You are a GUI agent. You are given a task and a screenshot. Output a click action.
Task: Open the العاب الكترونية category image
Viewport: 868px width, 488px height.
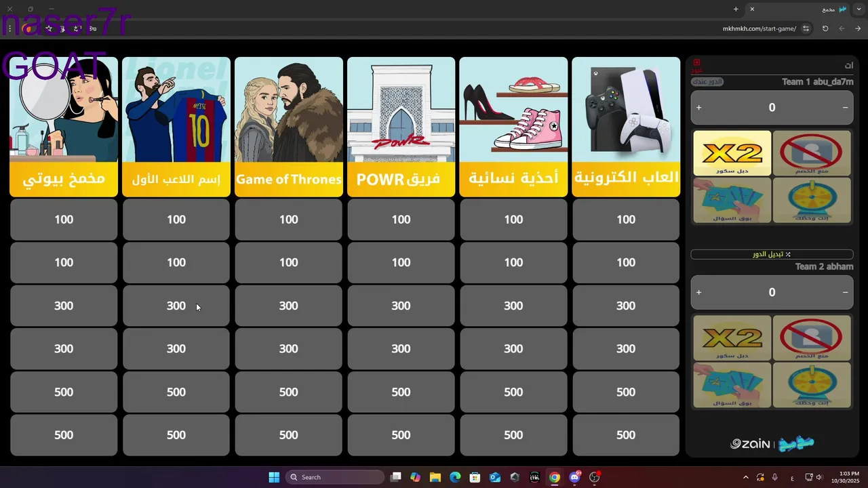click(626, 109)
